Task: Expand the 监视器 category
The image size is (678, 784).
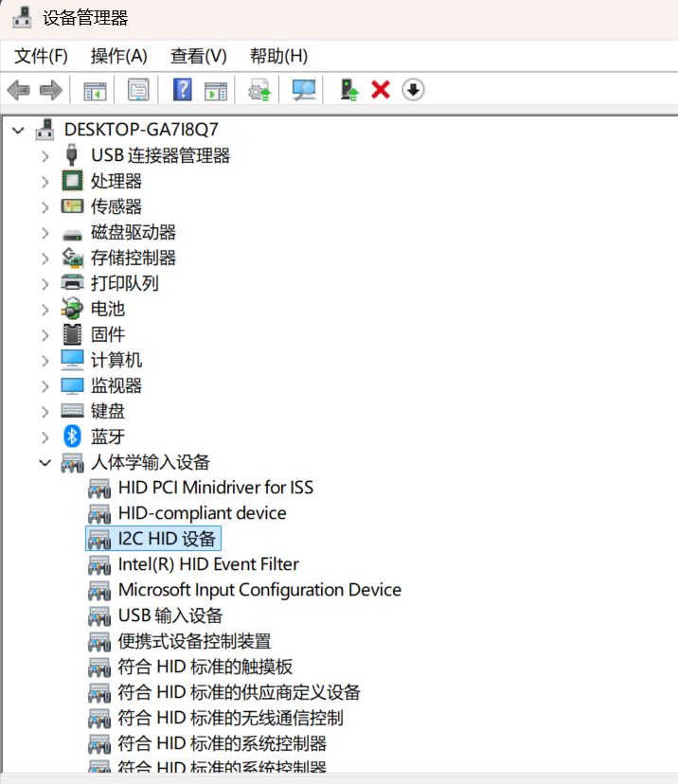Action: (45, 386)
